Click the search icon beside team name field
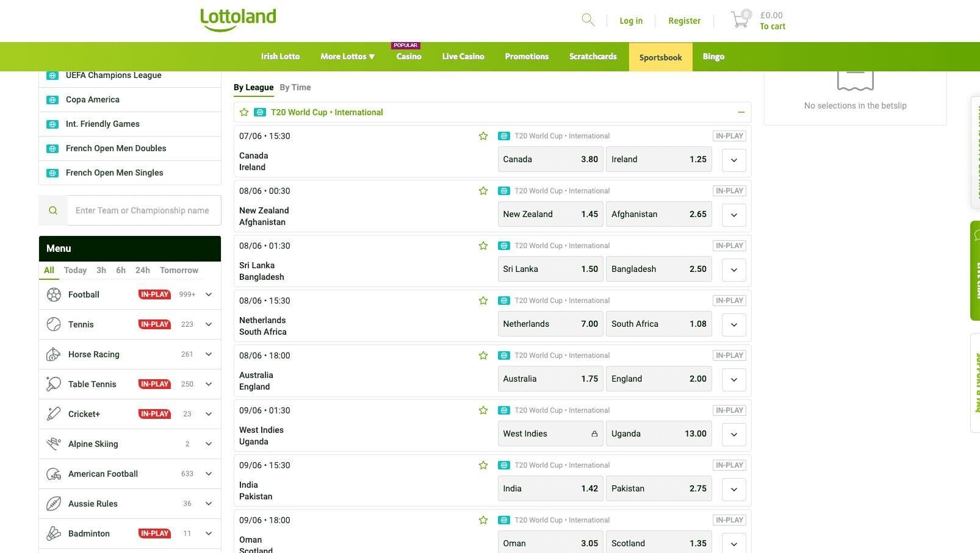 pos(53,210)
